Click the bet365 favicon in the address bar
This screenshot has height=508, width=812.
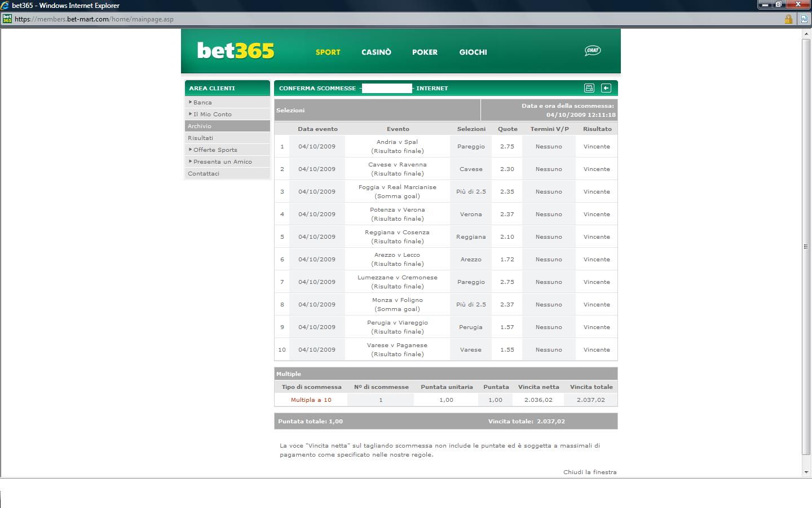click(7, 19)
